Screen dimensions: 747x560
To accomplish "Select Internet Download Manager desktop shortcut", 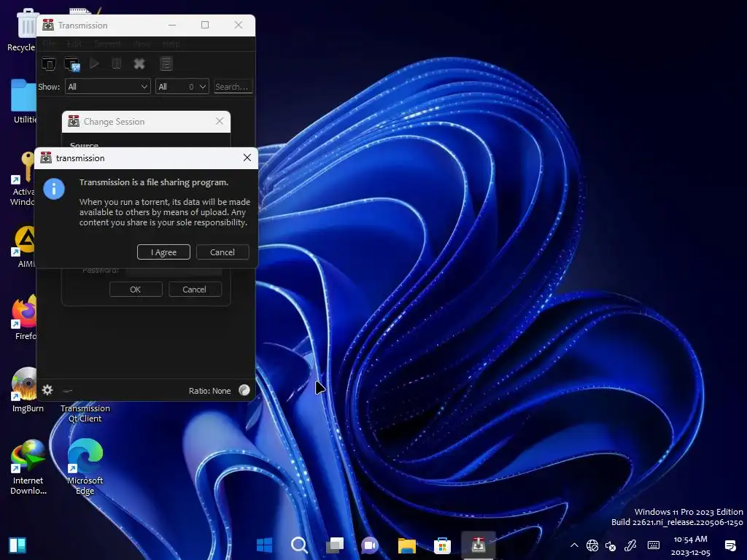I will click(x=28, y=467).
